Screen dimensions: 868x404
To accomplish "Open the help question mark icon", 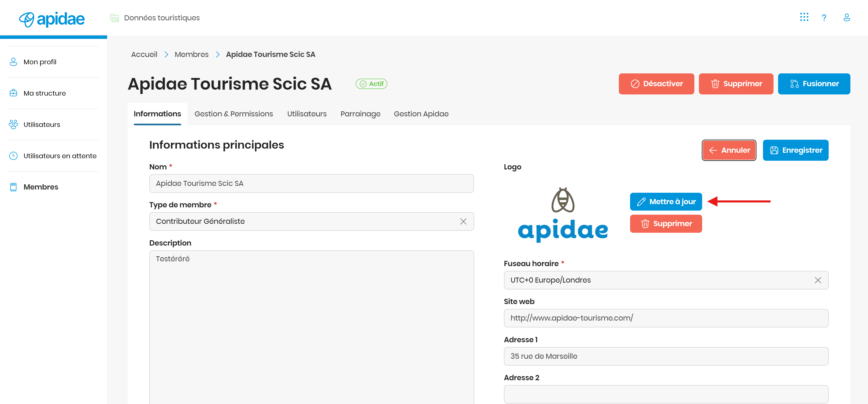I will point(824,18).
